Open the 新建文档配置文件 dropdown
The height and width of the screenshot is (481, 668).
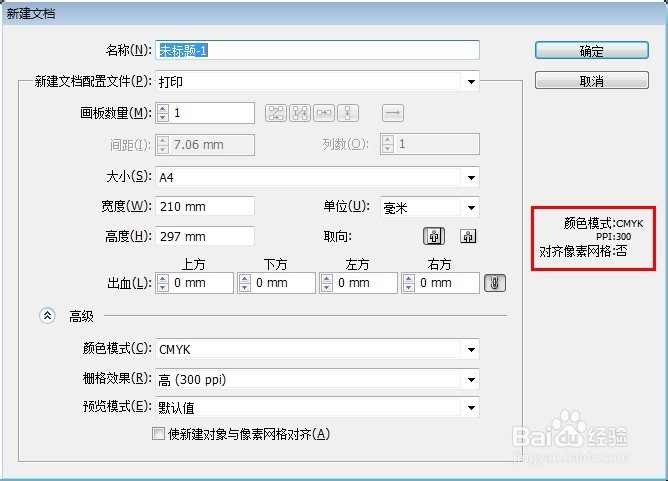pyautogui.click(x=317, y=81)
